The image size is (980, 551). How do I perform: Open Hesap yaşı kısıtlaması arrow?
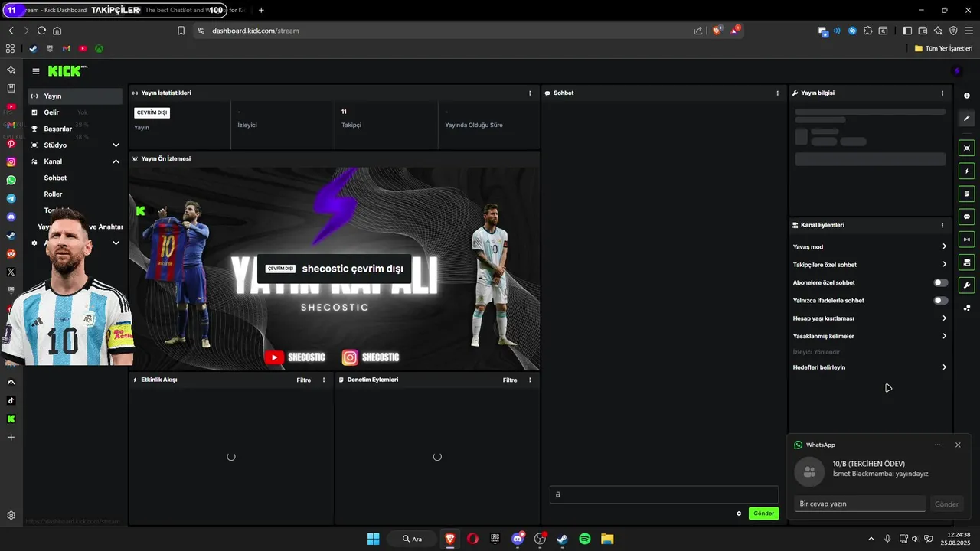944,318
